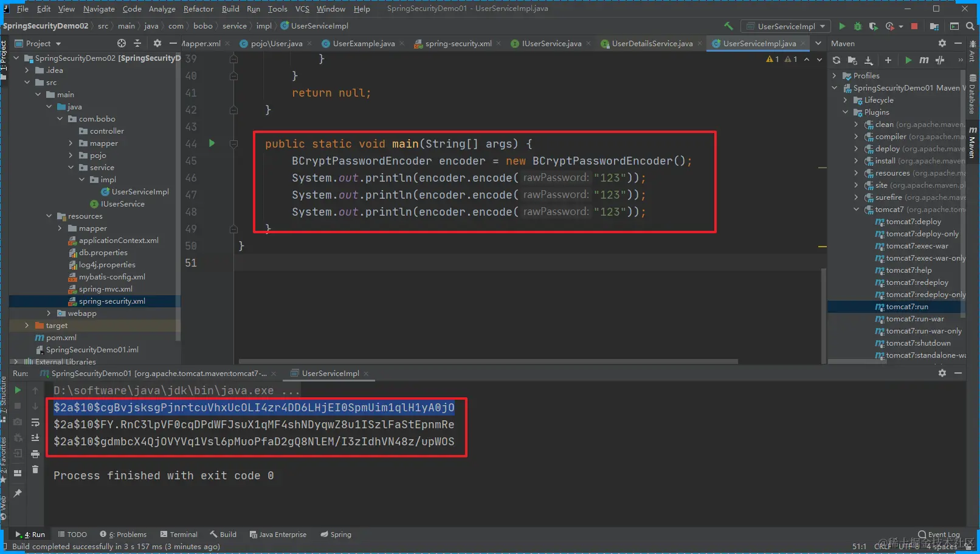Open Project Structure from the toolbar

coord(934,26)
